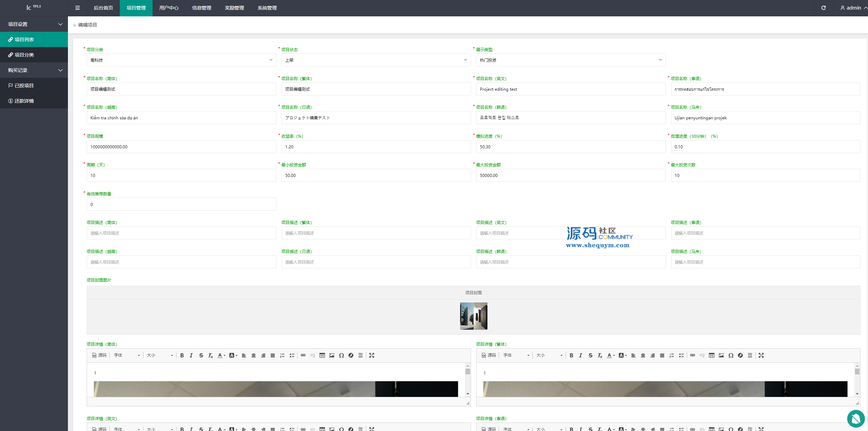Justify text in the 简体 details editor

tap(272, 355)
